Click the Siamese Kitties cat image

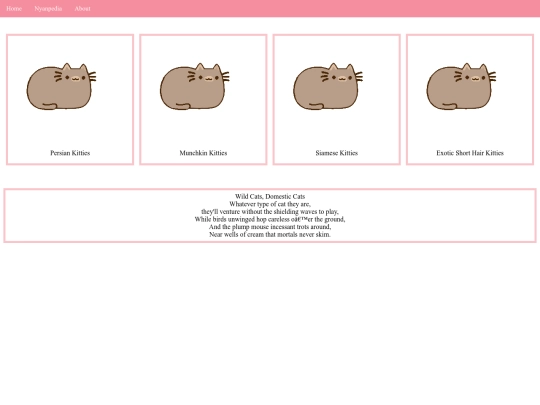328,86
